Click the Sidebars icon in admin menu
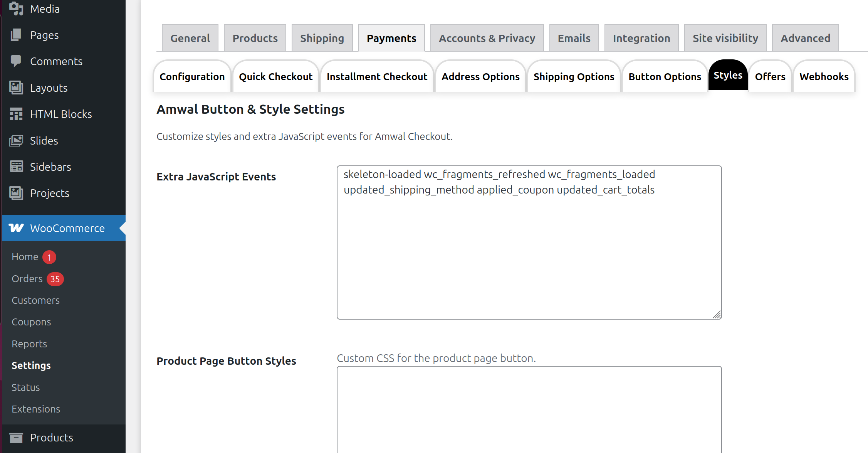The height and width of the screenshot is (453, 868). 16,167
